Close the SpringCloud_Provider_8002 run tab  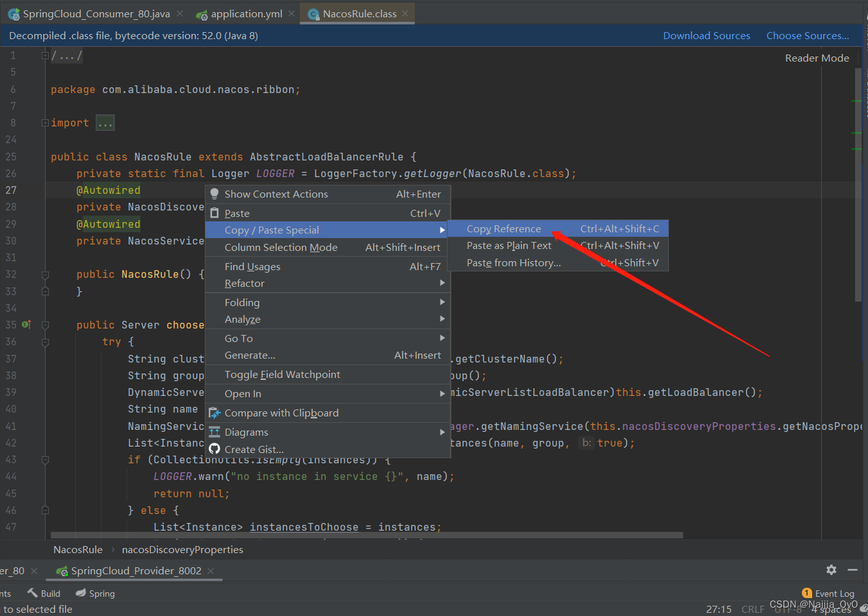[x=211, y=571]
